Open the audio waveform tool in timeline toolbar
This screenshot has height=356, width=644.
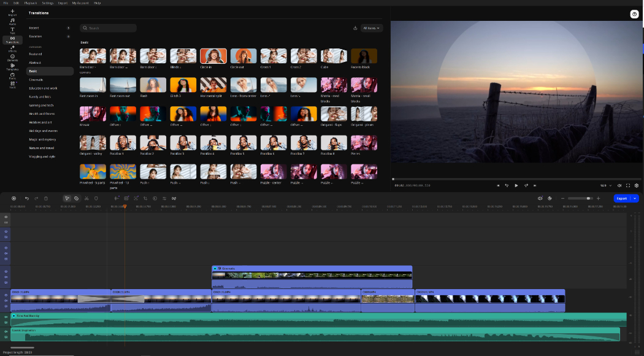(x=117, y=198)
